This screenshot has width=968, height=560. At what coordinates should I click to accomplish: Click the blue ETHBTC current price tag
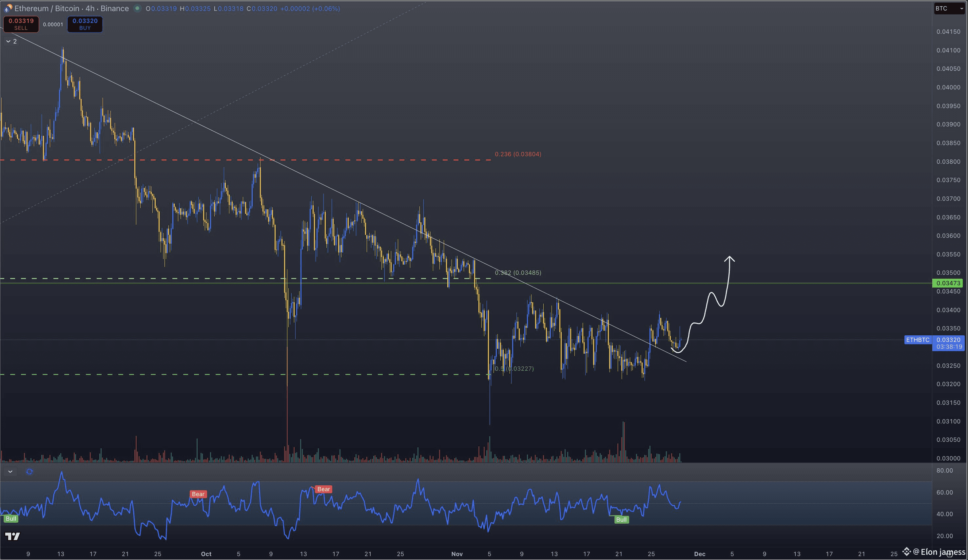pyautogui.click(x=918, y=340)
